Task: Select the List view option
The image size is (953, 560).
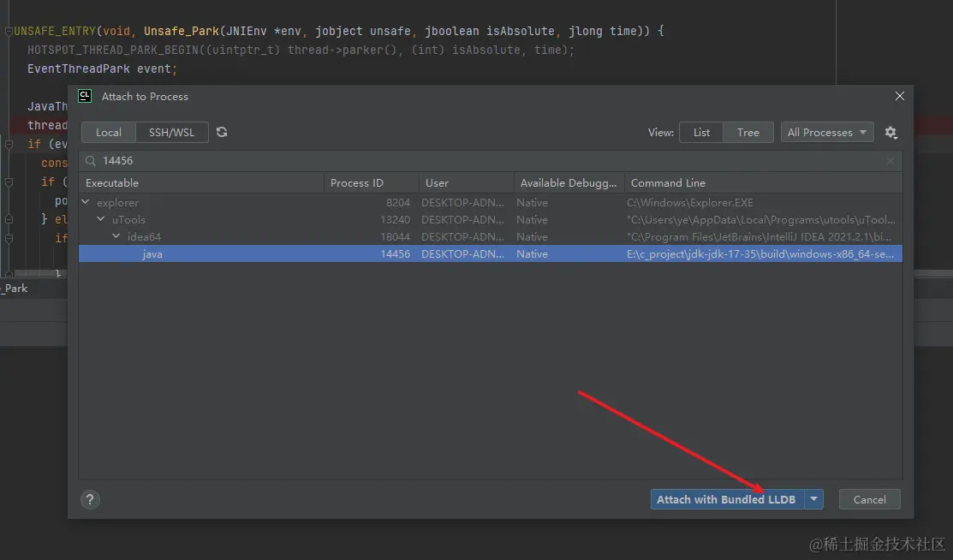Action: pos(701,132)
